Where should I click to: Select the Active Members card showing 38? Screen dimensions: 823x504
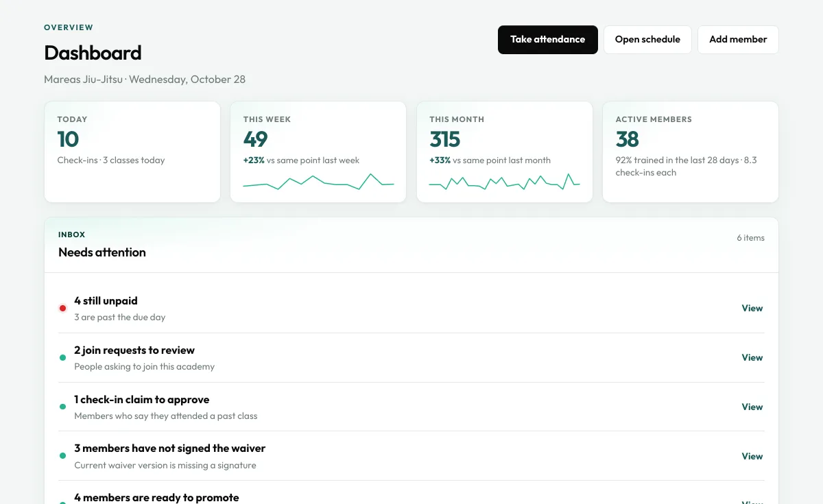tap(691, 152)
